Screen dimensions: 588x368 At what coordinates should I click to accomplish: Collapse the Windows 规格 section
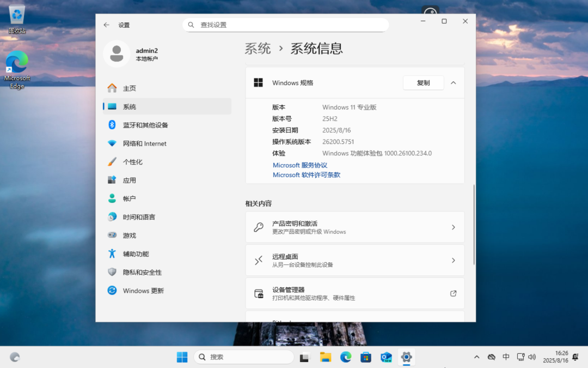(453, 83)
